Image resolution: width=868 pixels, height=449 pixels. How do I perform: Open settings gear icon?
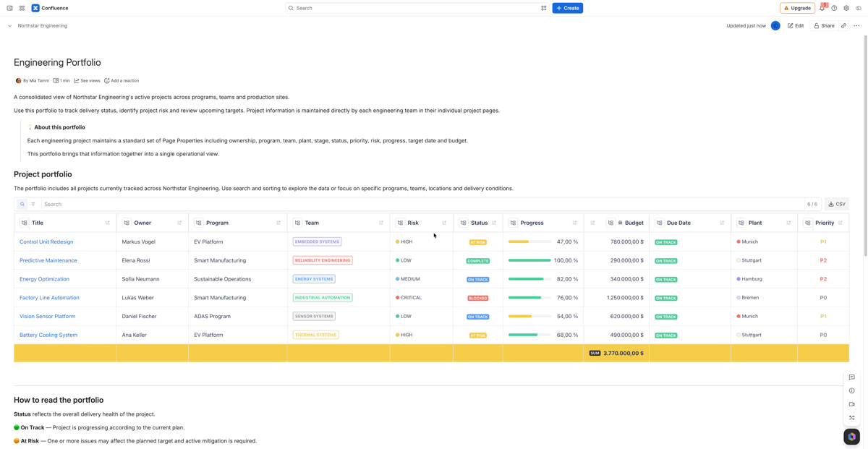click(846, 8)
